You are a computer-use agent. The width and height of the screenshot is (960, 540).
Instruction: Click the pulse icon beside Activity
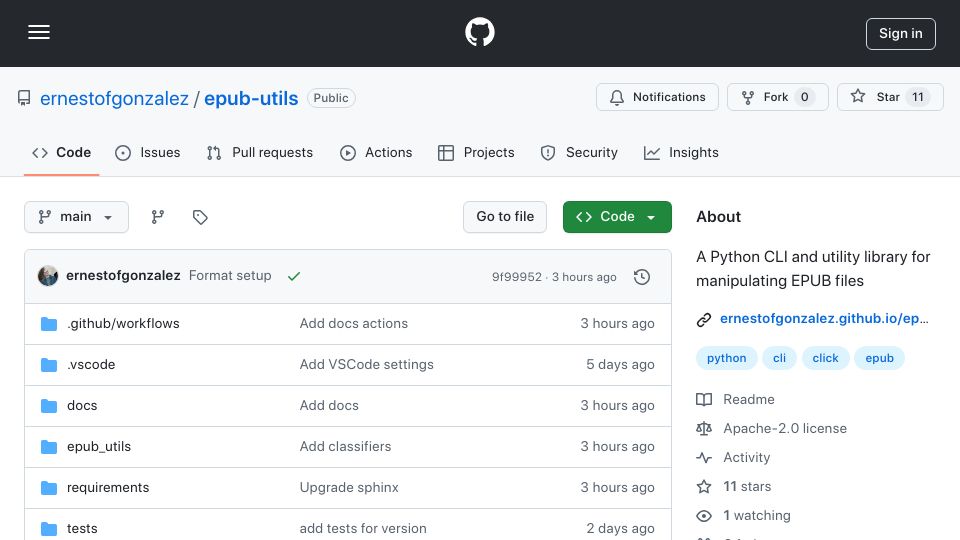coord(704,458)
